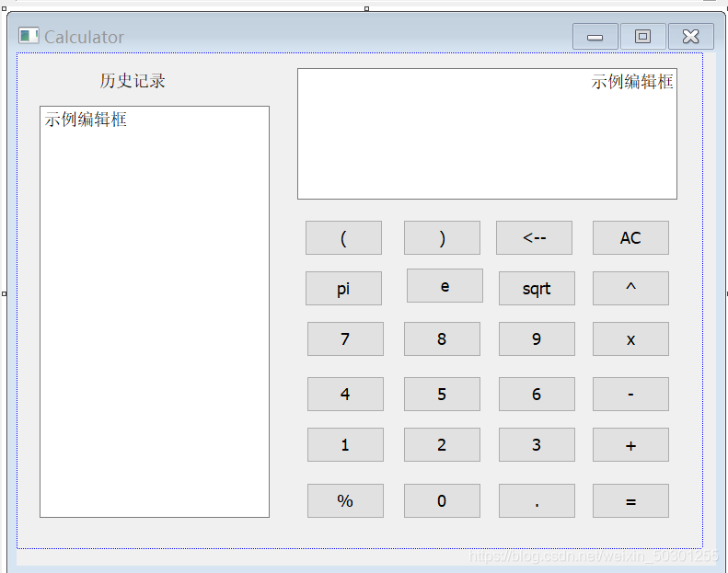Viewport: 728px width, 573px height.
Task: Tap digit 9 button
Action: click(537, 339)
